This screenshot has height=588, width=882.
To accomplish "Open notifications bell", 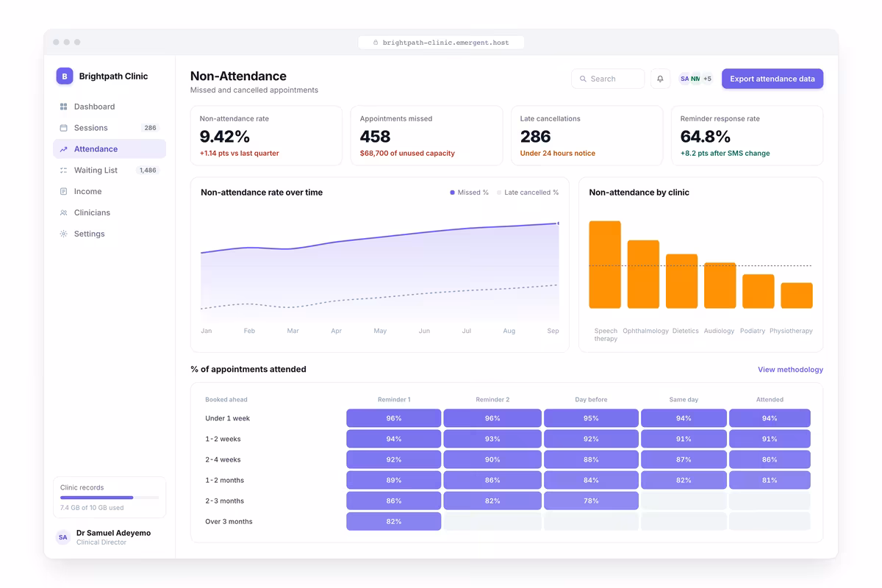I will (x=660, y=79).
